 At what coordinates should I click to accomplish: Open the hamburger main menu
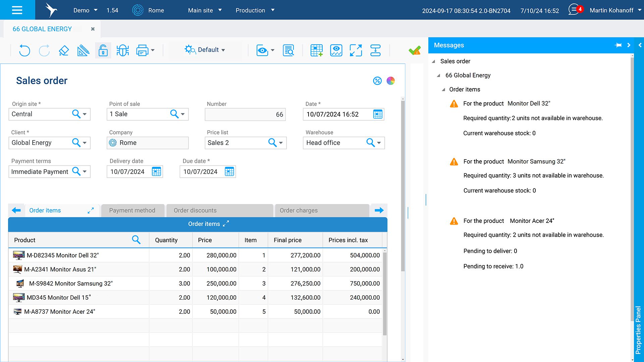[17, 10]
